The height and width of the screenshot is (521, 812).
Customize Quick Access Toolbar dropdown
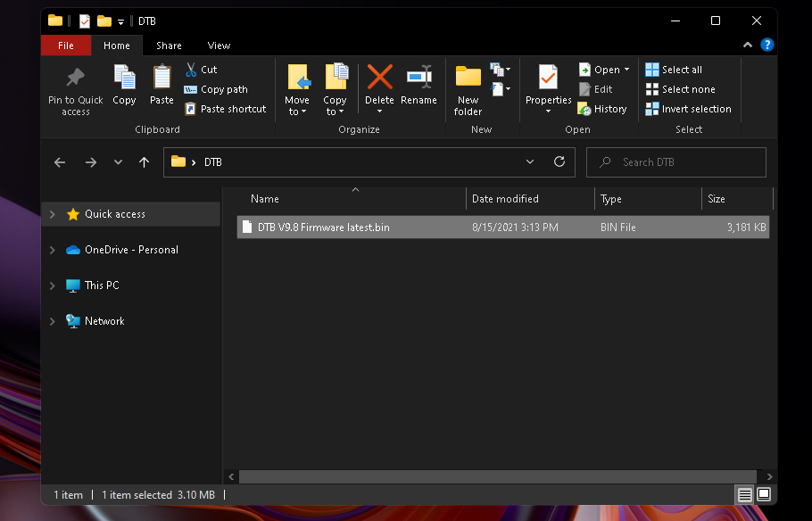(x=120, y=21)
